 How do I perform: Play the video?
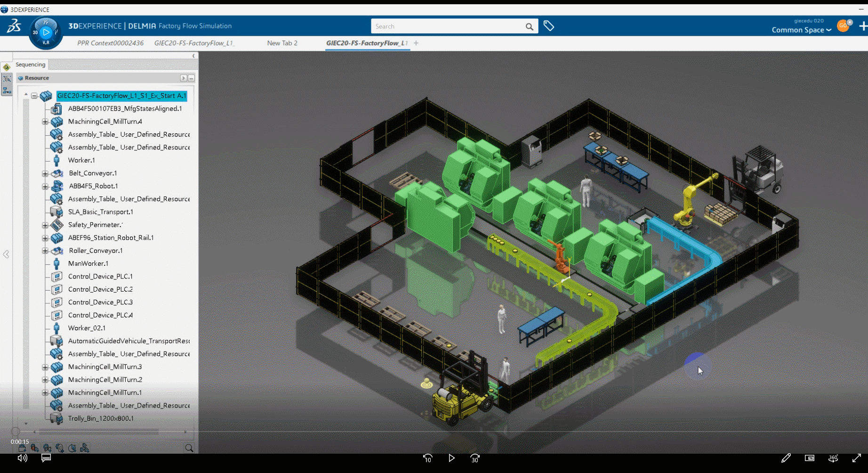pyautogui.click(x=451, y=458)
